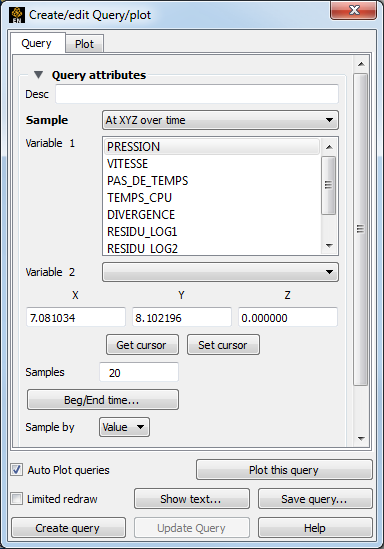Select VITESSE in Variable 1 list
This screenshot has height=549, width=384.
212,164
